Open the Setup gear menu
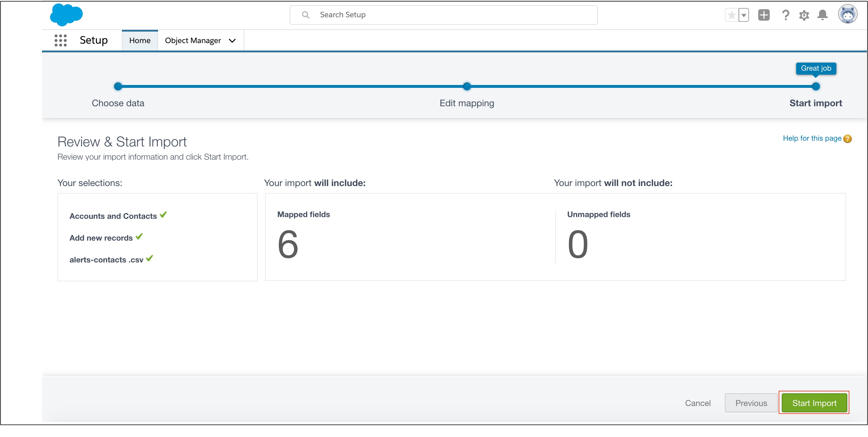 [x=804, y=15]
